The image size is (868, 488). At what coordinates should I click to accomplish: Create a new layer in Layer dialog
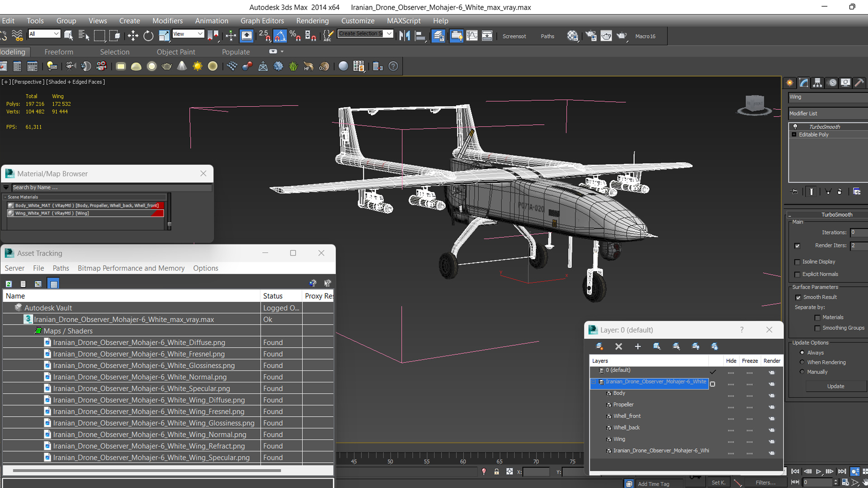[x=599, y=347]
